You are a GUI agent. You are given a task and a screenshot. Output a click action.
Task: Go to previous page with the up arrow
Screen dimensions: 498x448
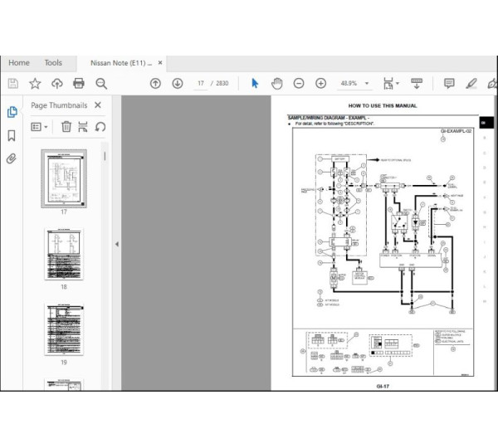click(155, 83)
